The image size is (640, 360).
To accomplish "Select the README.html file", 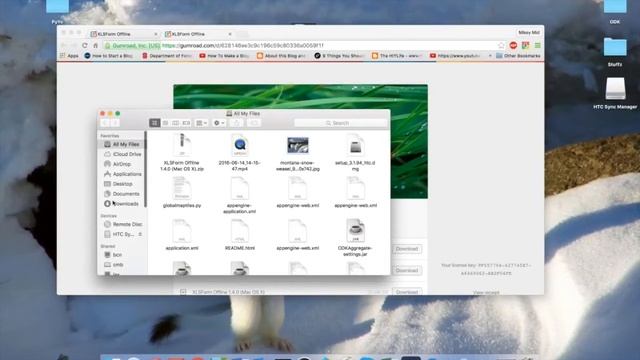I will click(x=240, y=235).
